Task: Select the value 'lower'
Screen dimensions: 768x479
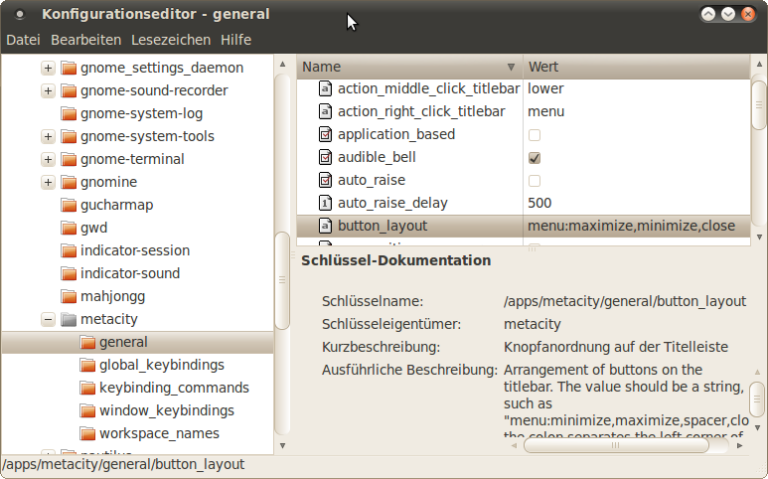Action: click(x=545, y=89)
